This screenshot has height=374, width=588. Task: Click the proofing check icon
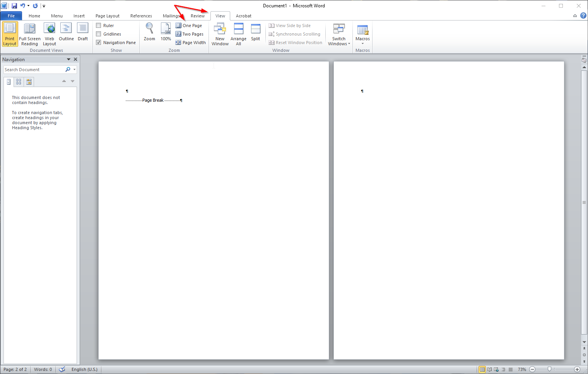pyautogui.click(x=62, y=369)
